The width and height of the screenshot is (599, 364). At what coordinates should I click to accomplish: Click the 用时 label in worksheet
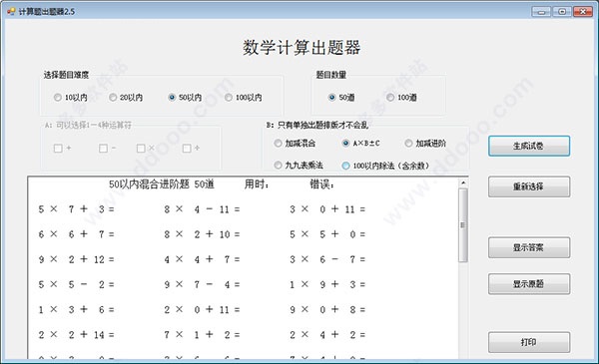pos(258,184)
